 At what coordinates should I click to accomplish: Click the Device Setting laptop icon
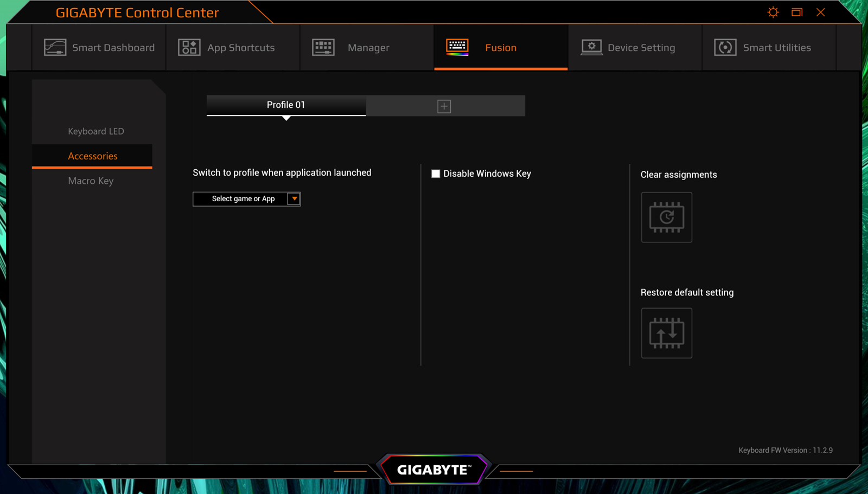coord(591,48)
